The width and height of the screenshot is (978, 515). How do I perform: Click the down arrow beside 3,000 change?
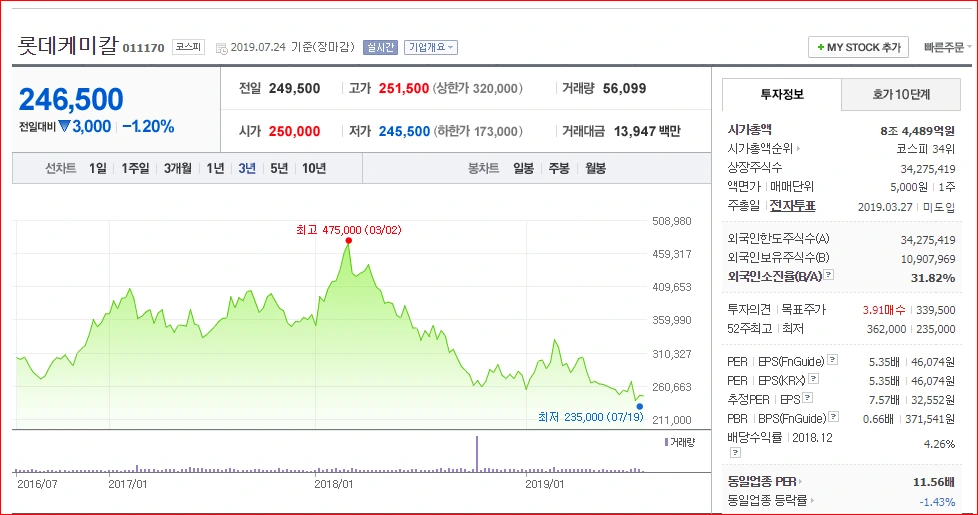click(64, 127)
